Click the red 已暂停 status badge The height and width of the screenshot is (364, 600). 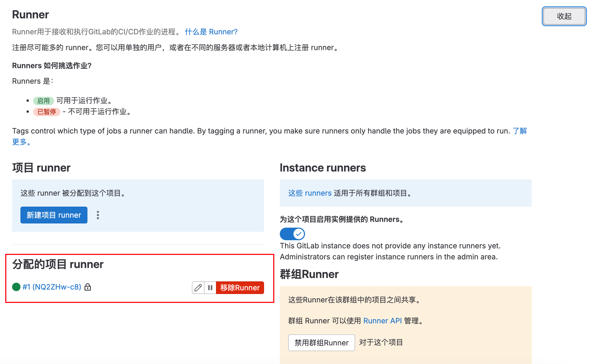point(46,112)
